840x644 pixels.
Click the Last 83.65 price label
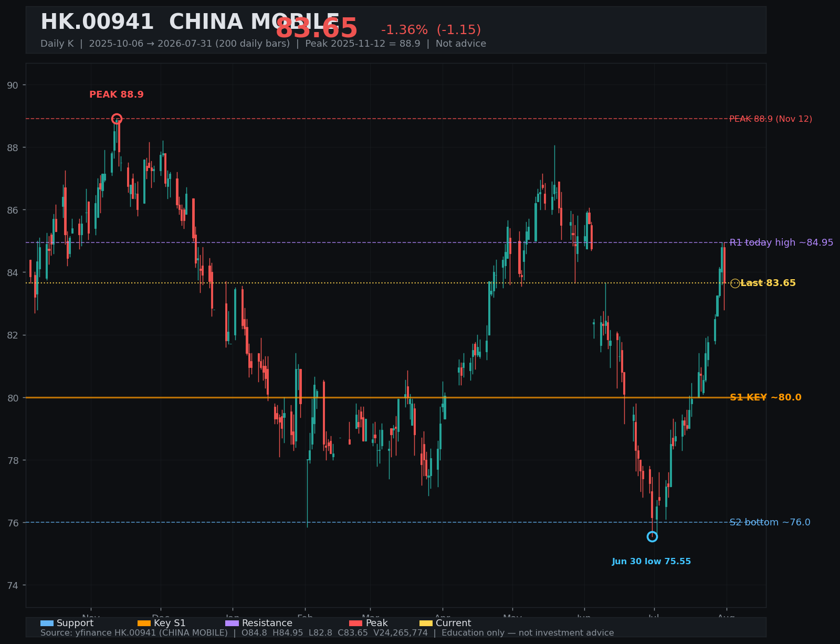coord(768,283)
